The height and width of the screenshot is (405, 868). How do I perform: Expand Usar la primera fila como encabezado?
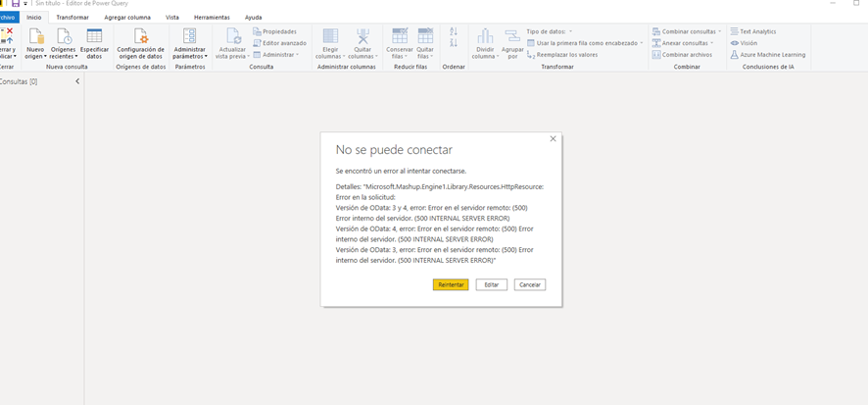(x=642, y=43)
